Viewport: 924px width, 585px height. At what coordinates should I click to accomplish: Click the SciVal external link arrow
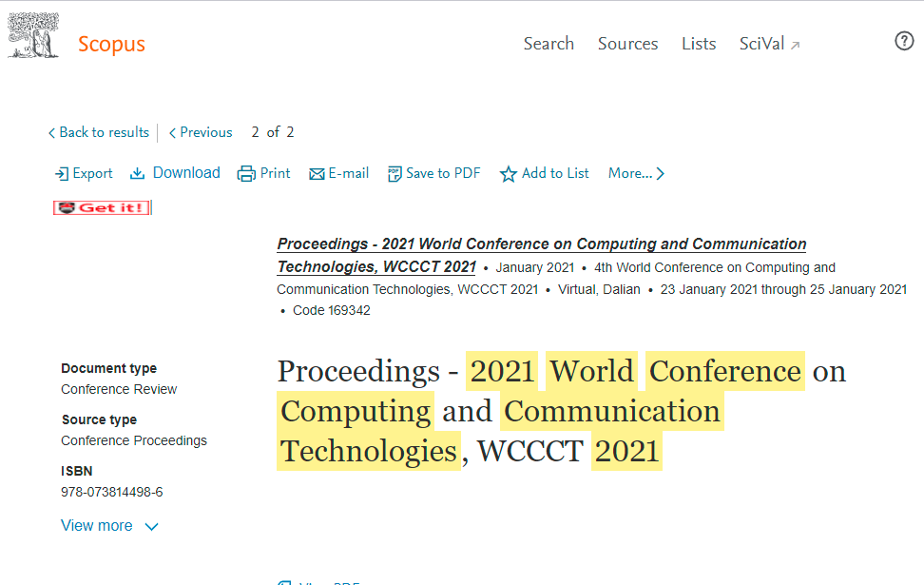pos(795,45)
